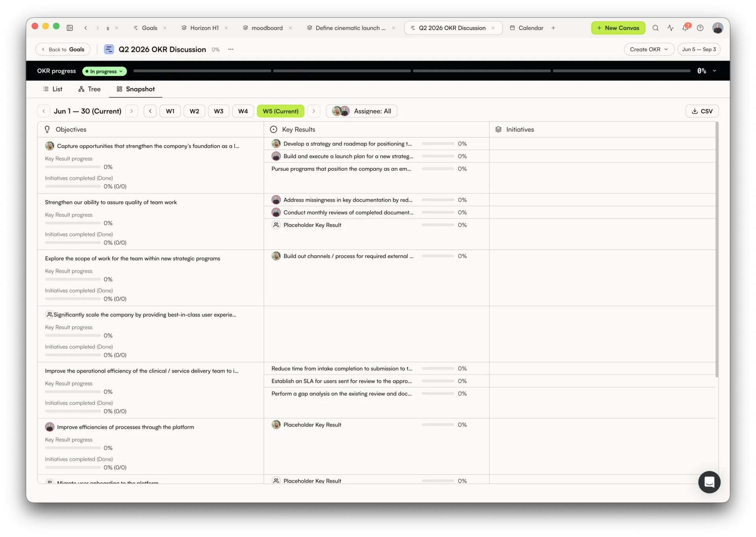Click the Q2 2026 OKR Discussion page title
Screen dimensions: 756x537
click(162, 49)
